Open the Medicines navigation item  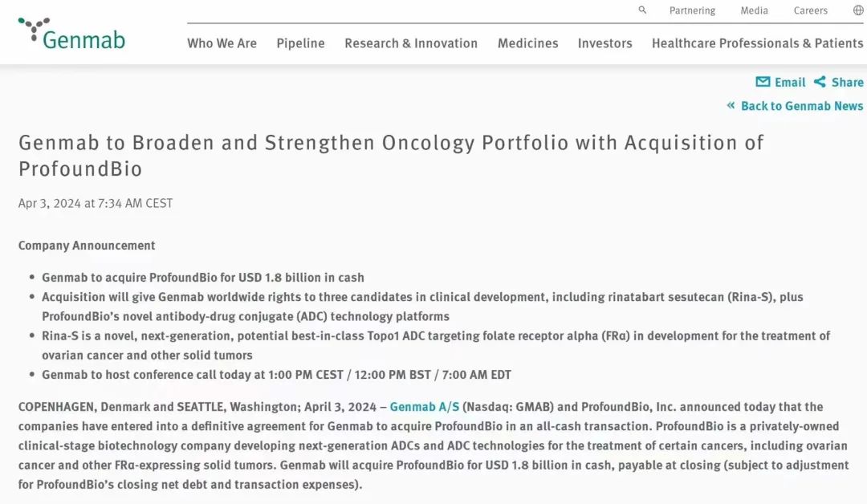click(527, 43)
